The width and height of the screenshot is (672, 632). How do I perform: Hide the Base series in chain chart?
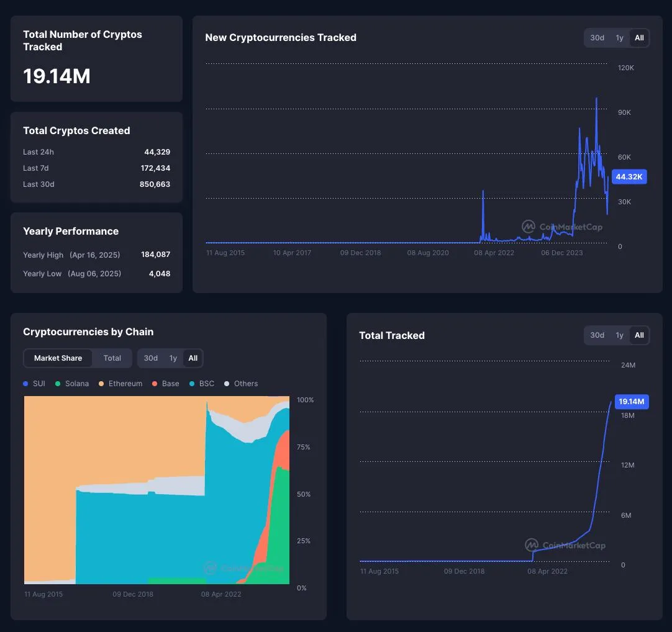165,384
